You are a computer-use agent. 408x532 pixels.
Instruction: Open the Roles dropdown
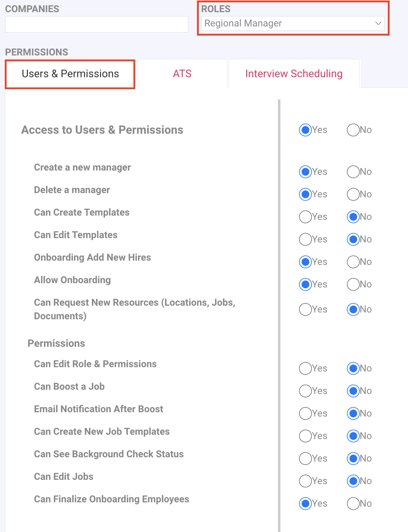tap(292, 24)
